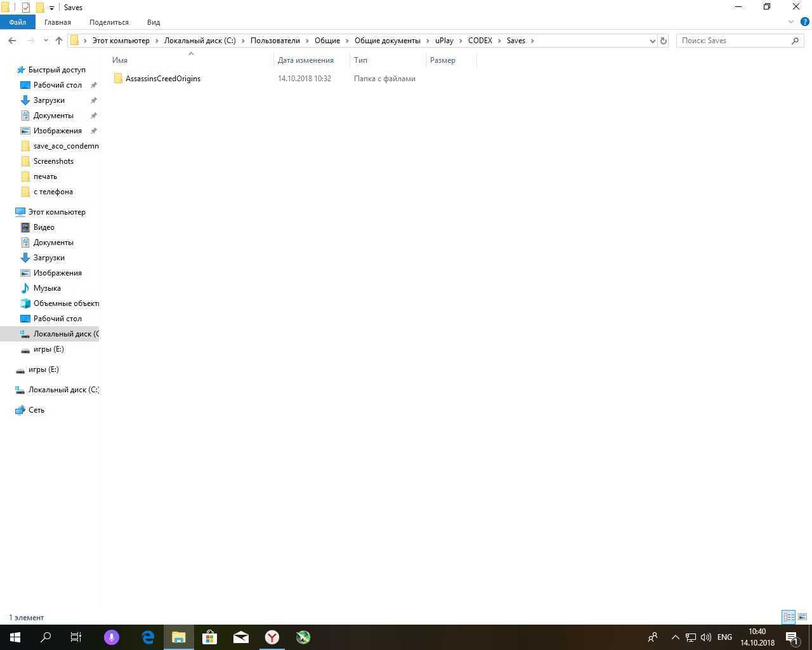Switch to details view layout icon
Screen dimensions: 812x650
pos(789,617)
